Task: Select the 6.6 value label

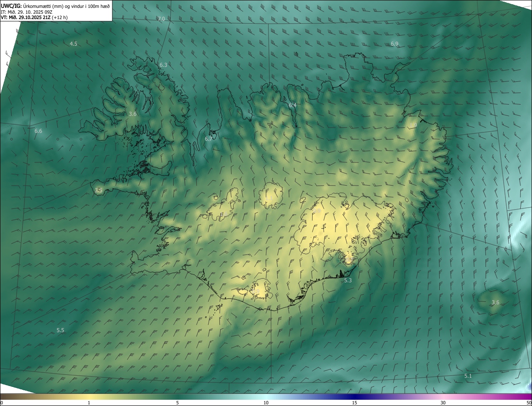Action: (38, 131)
